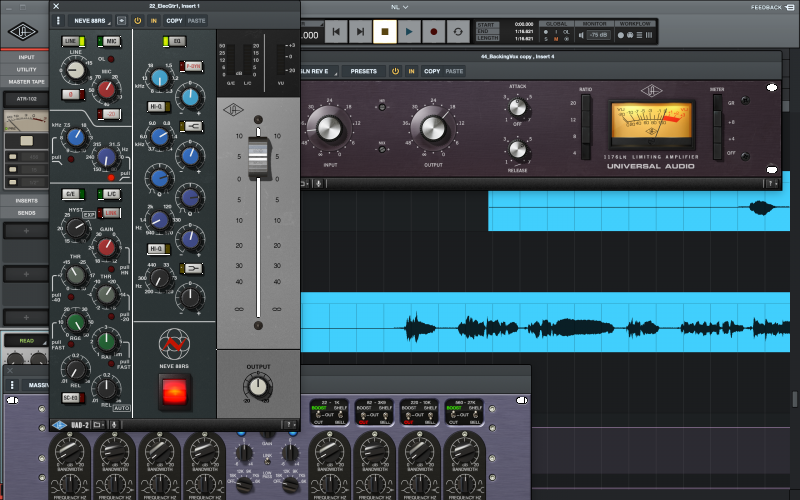Paste settings into the Neve 88RS
Viewport: 800px width, 500px height.
click(x=196, y=20)
